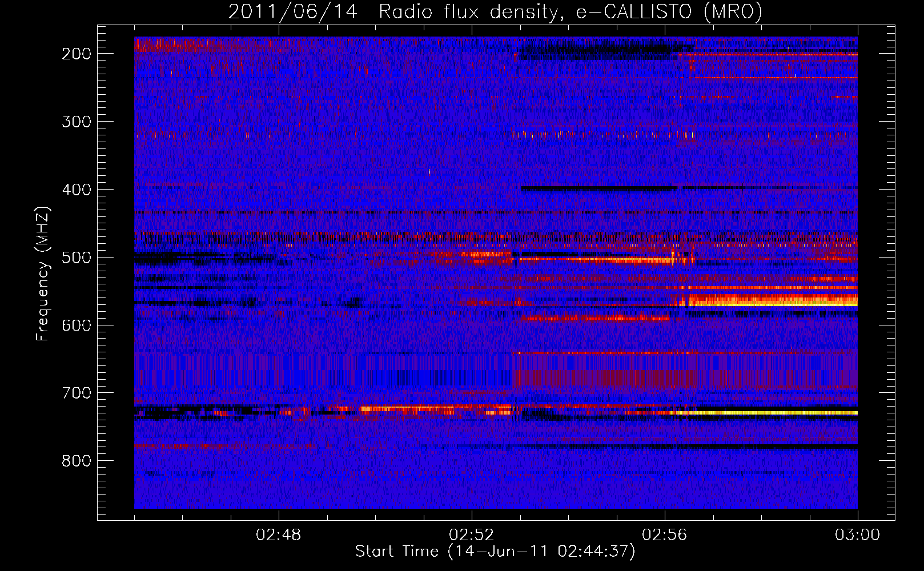Click the 02:52 time tick label
The image size is (924, 571).
tap(472, 535)
